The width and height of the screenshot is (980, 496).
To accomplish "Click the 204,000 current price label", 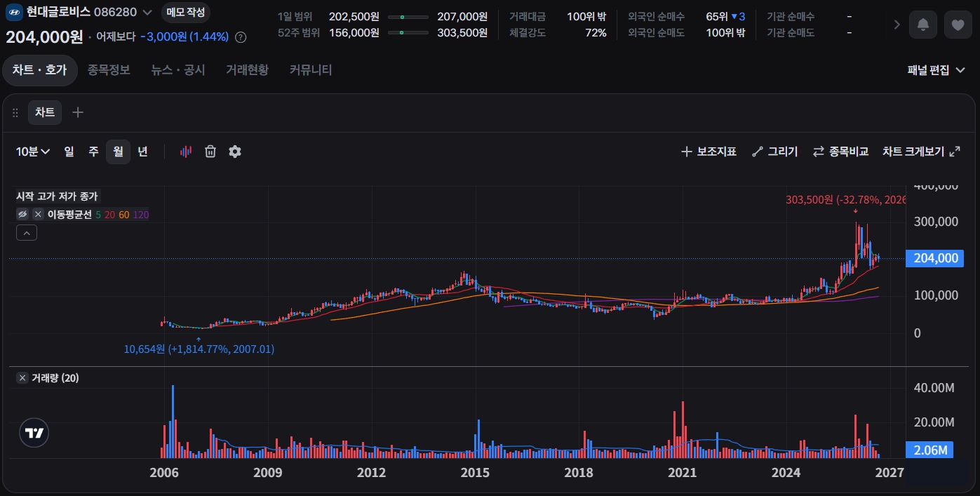I will coord(936,259).
